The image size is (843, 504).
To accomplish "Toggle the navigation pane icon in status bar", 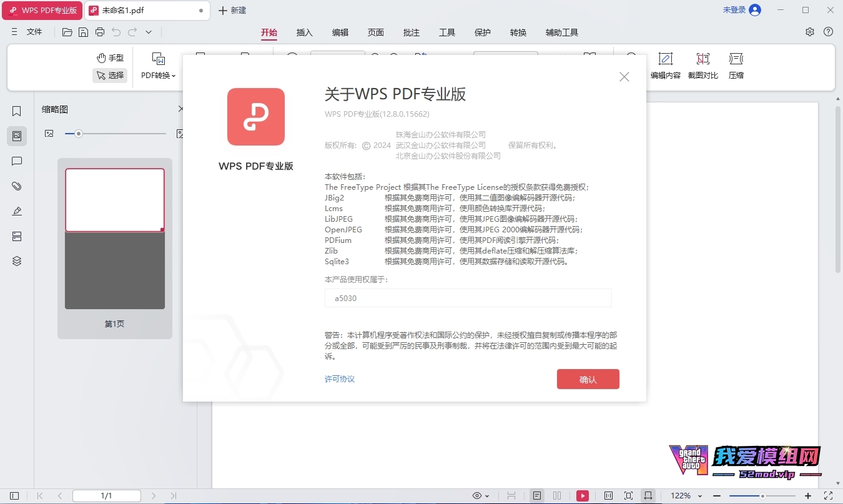I will click(x=14, y=496).
